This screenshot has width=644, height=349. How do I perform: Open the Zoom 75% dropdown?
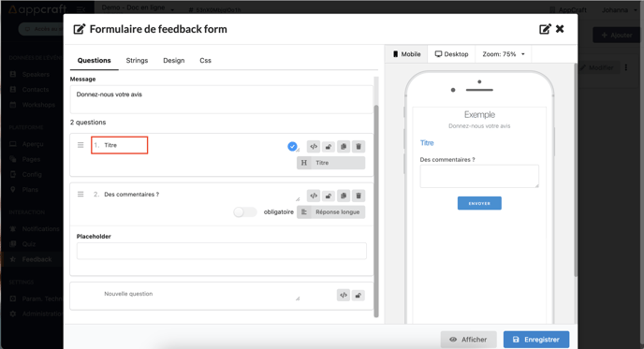(504, 54)
